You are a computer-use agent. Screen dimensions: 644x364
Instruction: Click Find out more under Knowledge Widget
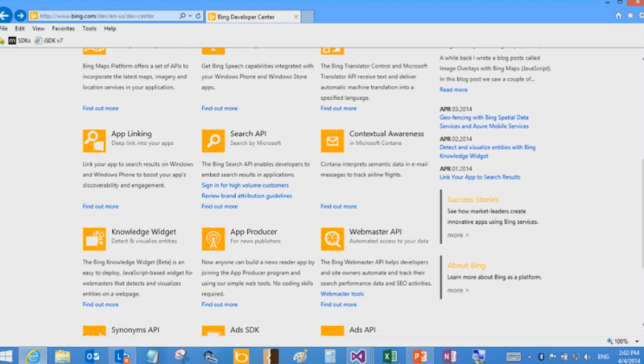click(x=100, y=304)
